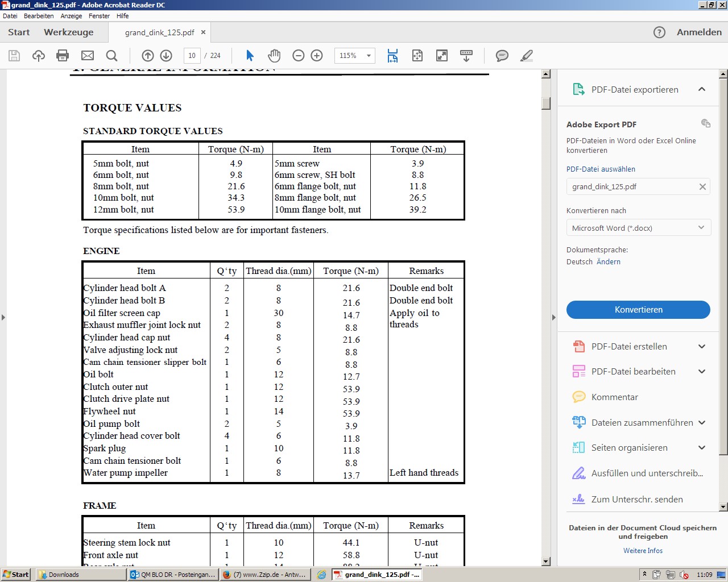Expand Seiten organisieren chevron

point(702,448)
